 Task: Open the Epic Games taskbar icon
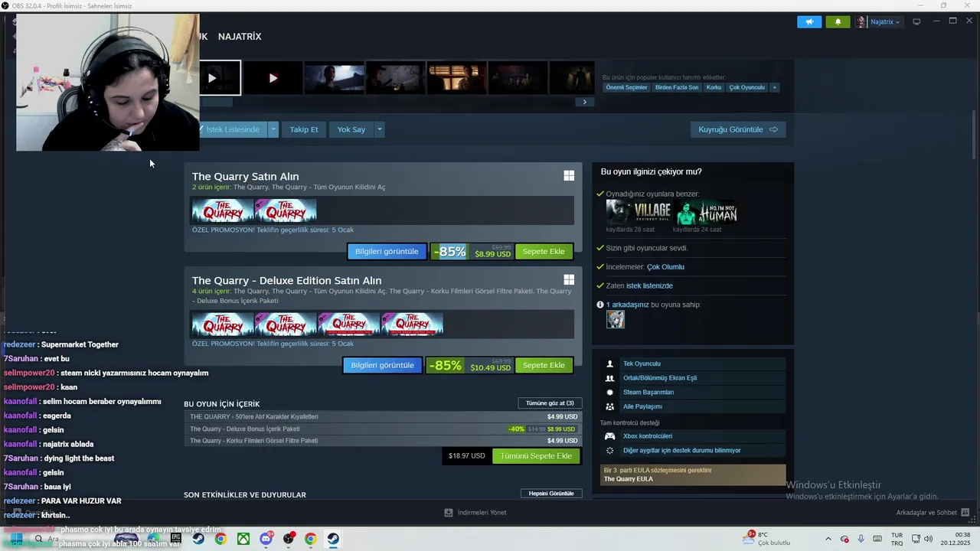pyautogui.click(x=175, y=539)
